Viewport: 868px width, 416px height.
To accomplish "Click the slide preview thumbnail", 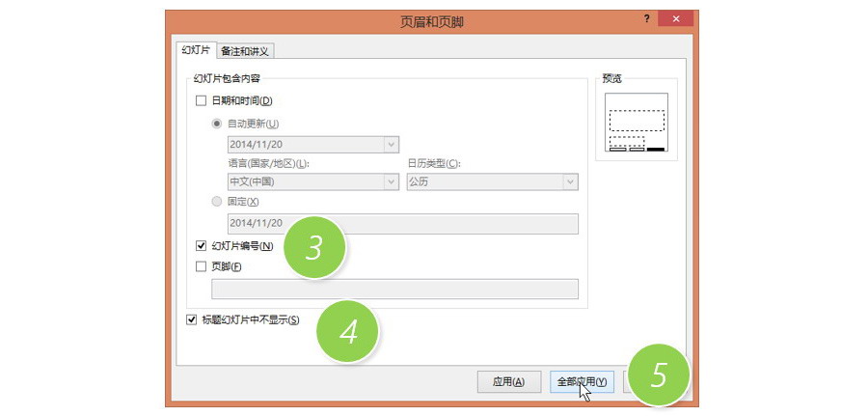I will (x=637, y=122).
